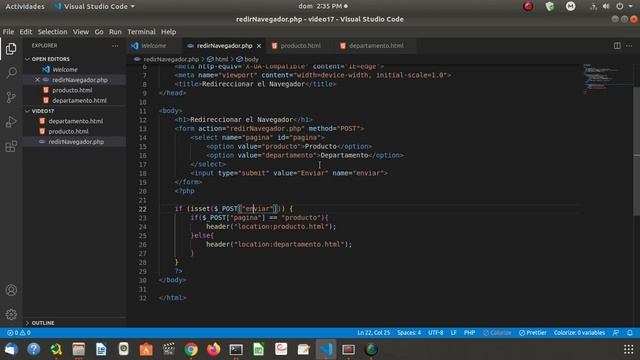
Task: Open the Help icon in the dock
Action: (33, 349)
